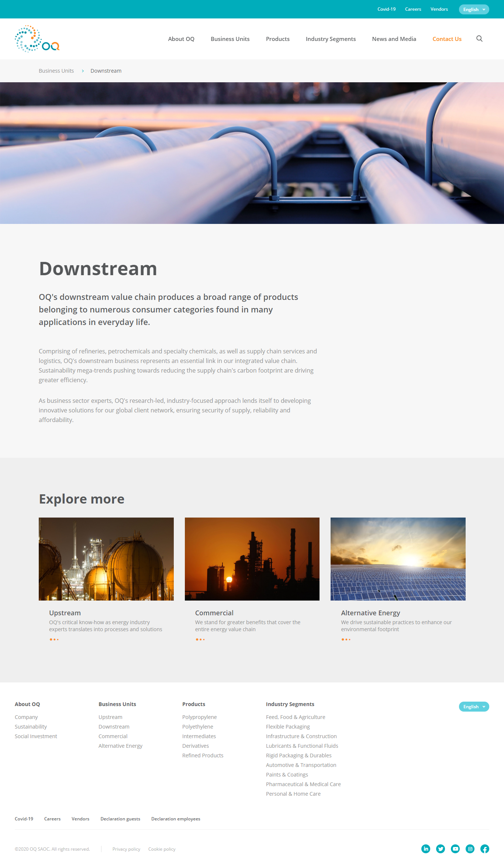Open Vendors link in footer
The image size is (504, 868).
pyautogui.click(x=80, y=819)
